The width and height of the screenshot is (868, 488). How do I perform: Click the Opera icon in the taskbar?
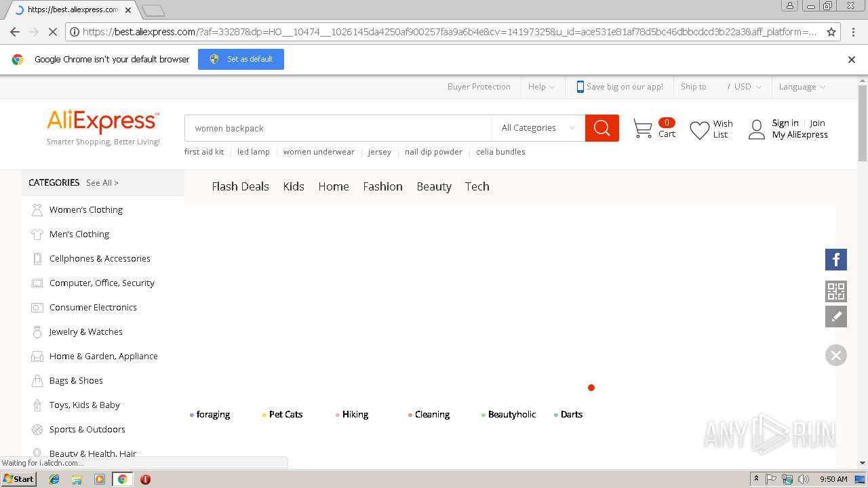(145, 479)
